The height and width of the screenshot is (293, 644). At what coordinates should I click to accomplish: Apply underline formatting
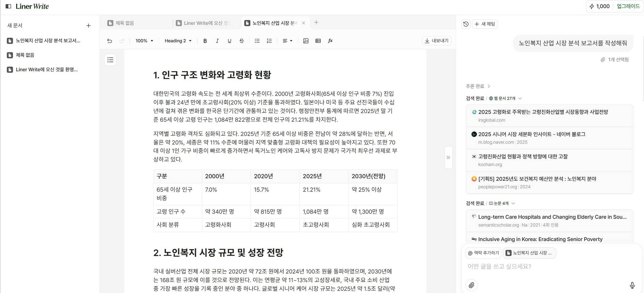[229, 41]
